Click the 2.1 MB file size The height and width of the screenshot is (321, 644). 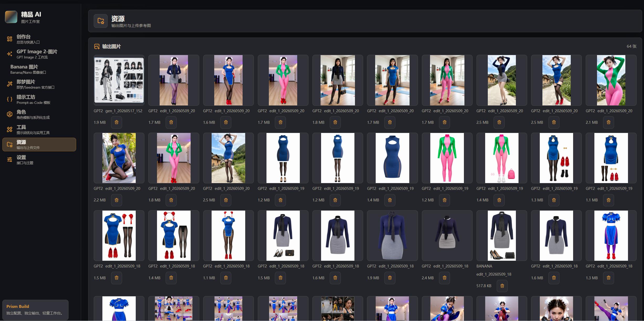(592, 122)
